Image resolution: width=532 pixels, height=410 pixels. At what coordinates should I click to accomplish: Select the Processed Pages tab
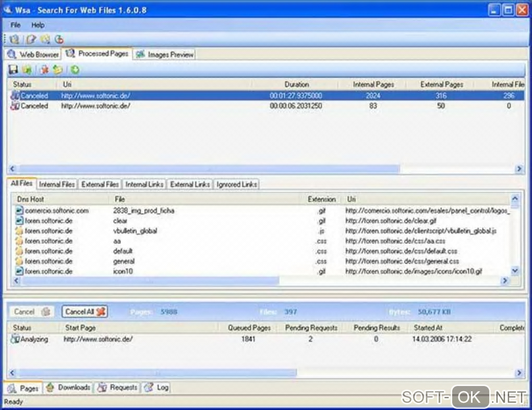pos(98,54)
